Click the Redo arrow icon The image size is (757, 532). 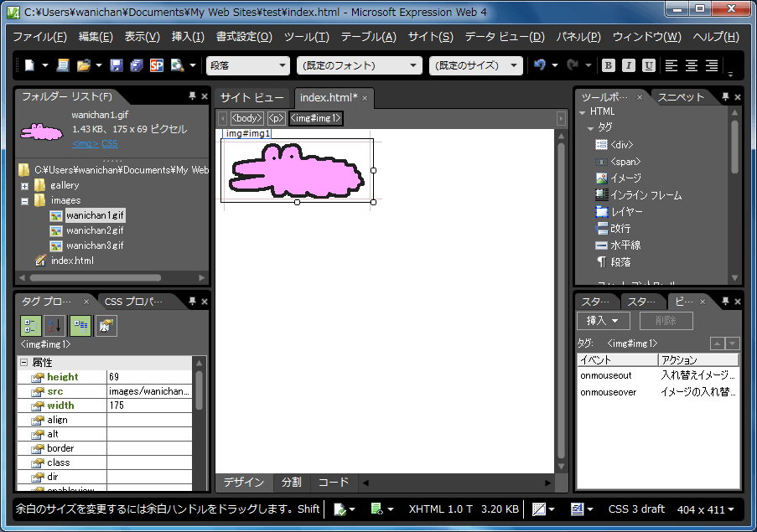click(573, 65)
